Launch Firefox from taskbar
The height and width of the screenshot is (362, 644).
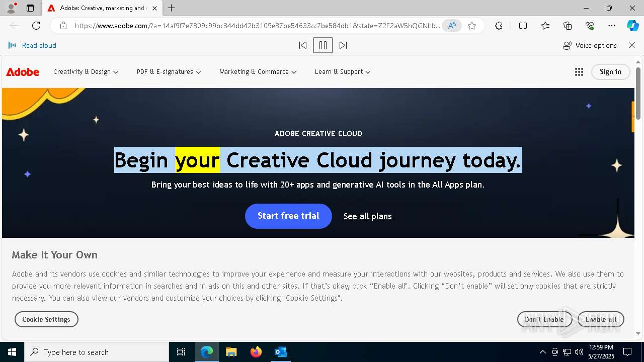(x=256, y=352)
